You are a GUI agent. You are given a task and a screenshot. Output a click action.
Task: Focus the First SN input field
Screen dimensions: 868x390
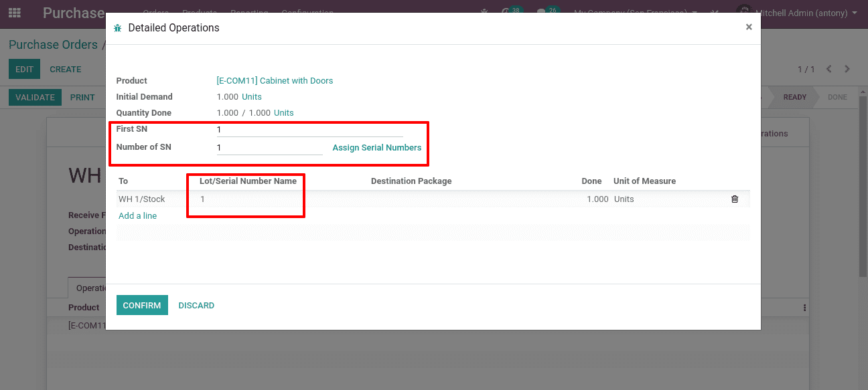point(309,130)
